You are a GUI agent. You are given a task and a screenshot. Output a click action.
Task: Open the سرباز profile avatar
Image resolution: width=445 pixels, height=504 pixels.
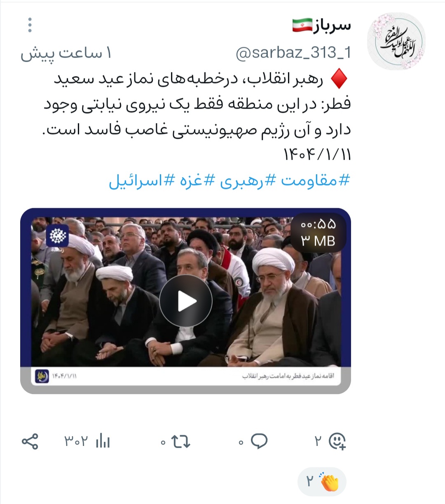396,41
